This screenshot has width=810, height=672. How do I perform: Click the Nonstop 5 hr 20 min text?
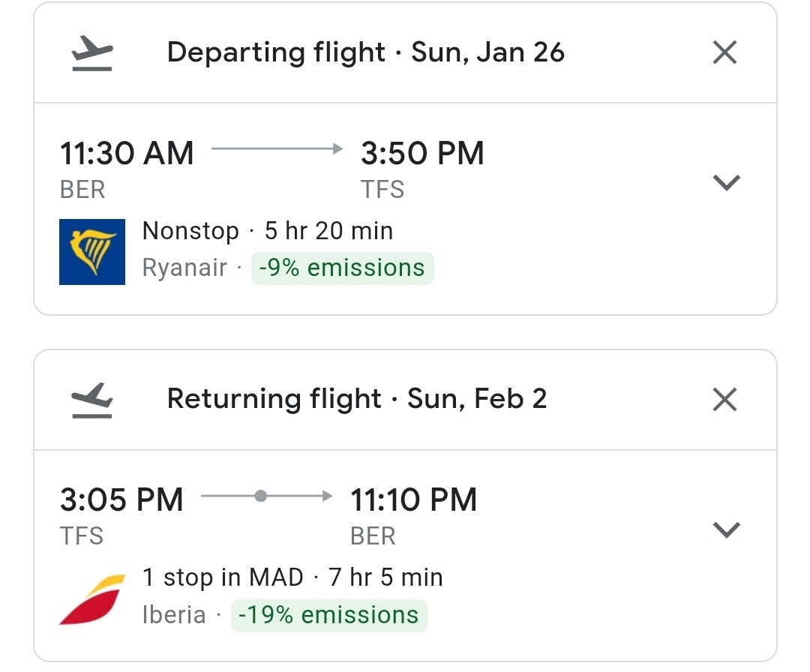pos(268,231)
